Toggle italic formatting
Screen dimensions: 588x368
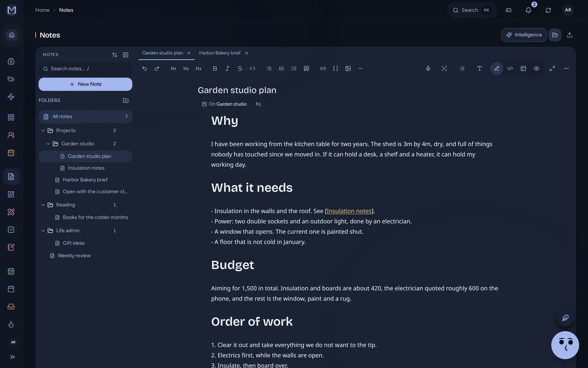[227, 68]
